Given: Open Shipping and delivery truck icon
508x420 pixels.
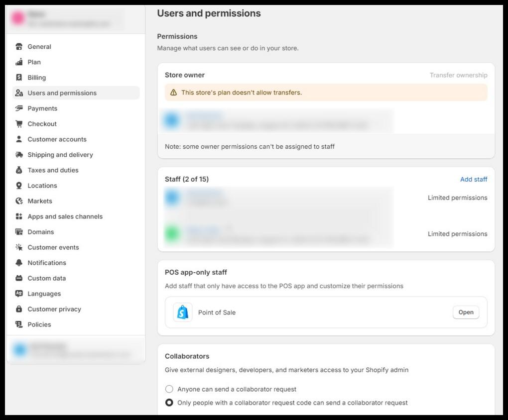Looking at the screenshot, I should [19, 154].
